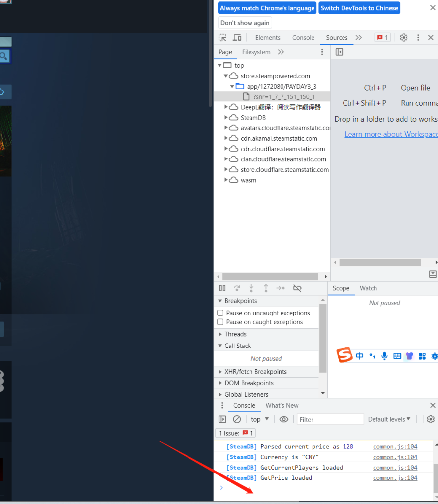Toggle the device toolbar icon
Viewport: 438px width, 504px height.
pos(237,38)
